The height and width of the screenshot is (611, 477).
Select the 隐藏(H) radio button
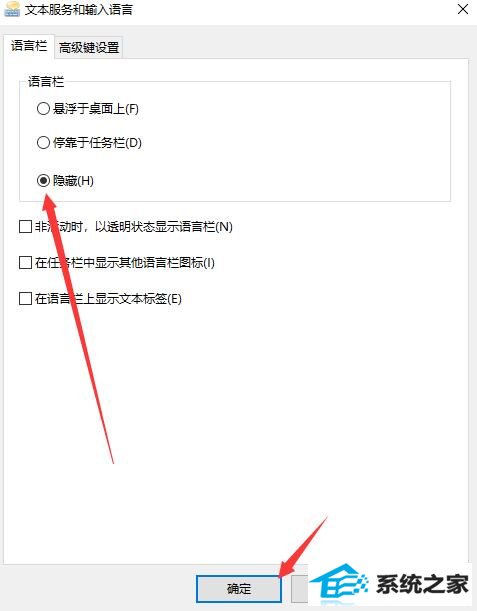[43, 180]
